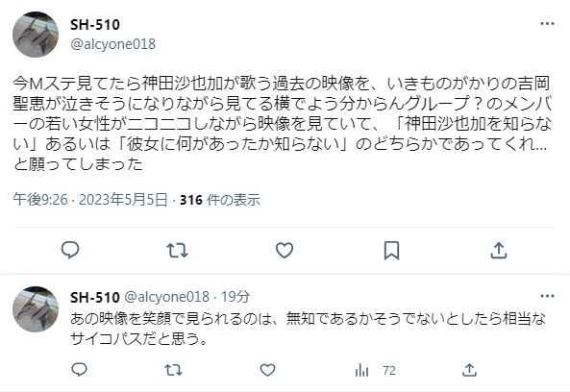Open more options on the main tweet
The image size is (570, 392).
[x=547, y=24]
